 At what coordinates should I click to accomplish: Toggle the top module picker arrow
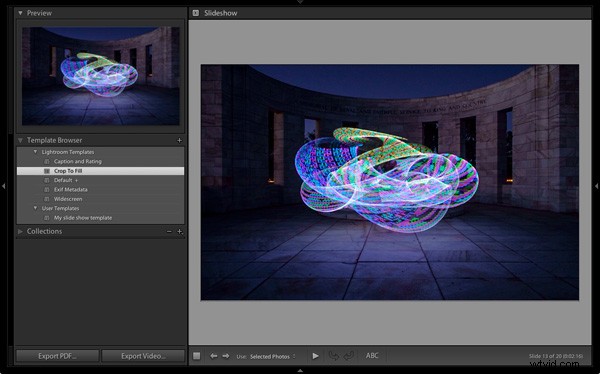pyautogui.click(x=300, y=2)
